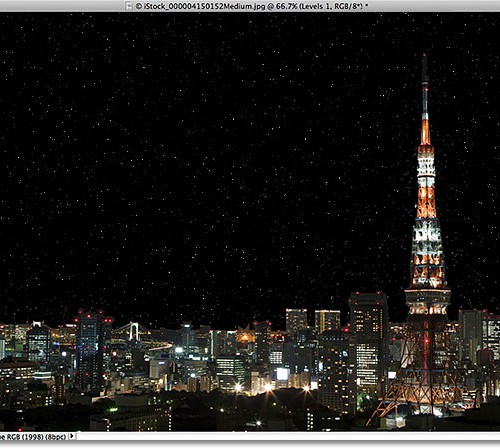Click the color profile info in status bar

pos(33,436)
